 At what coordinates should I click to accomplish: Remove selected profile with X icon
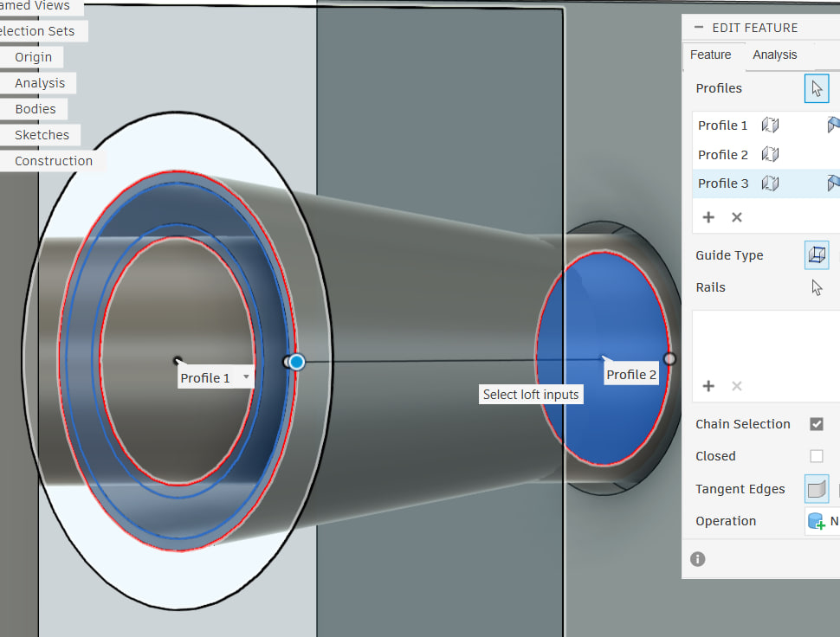point(737,216)
